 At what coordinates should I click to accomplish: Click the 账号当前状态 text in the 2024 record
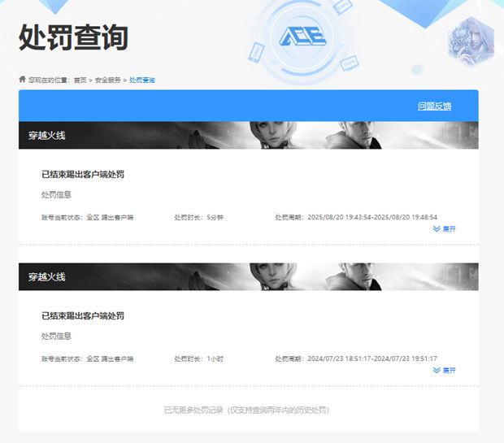pos(88,358)
